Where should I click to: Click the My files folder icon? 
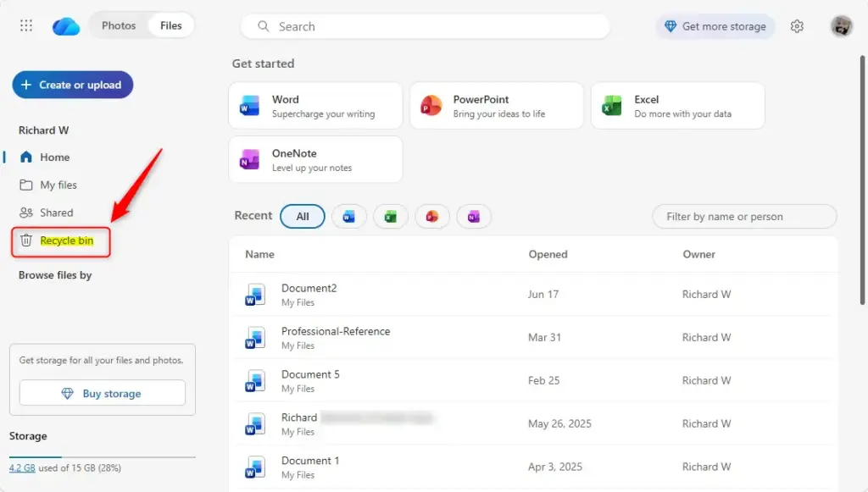tap(26, 185)
